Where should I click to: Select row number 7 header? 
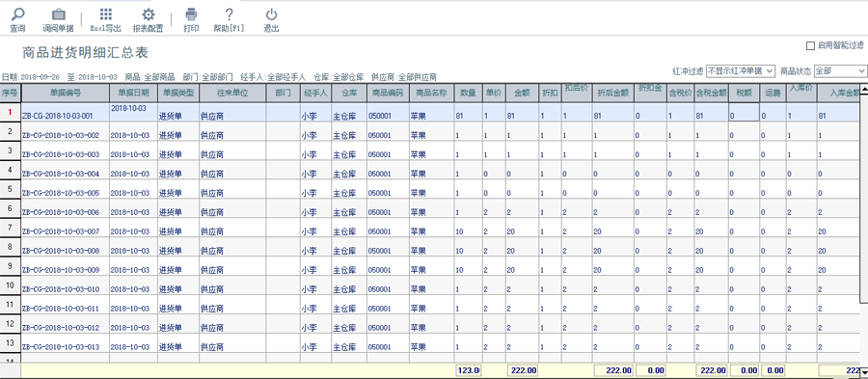[x=11, y=228]
